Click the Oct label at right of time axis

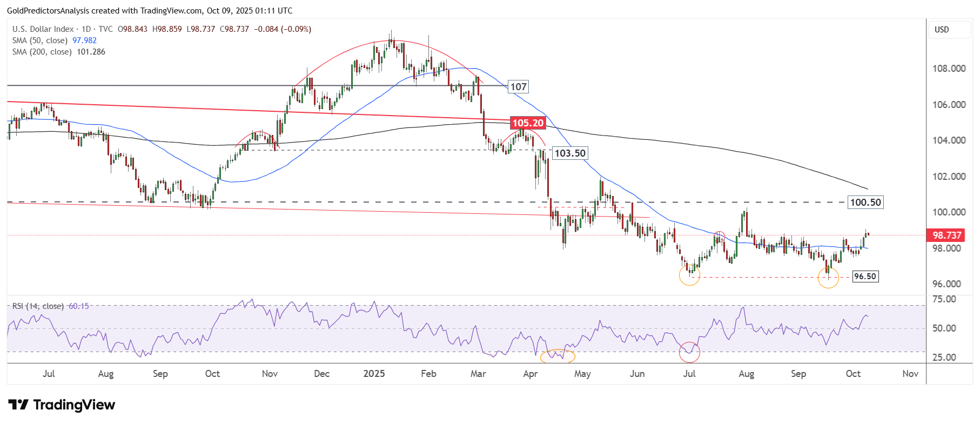coord(853,374)
